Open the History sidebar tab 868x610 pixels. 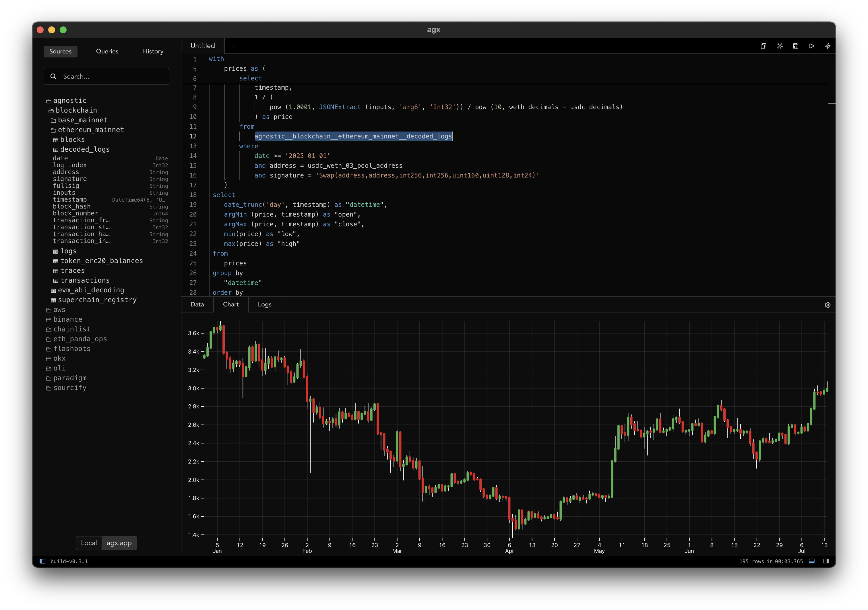coord(153,51)
